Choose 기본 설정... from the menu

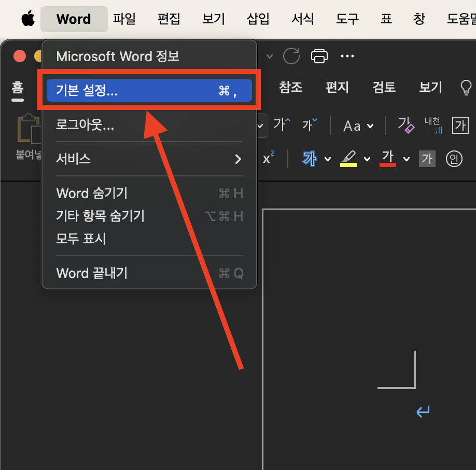click(x=149, y=90)
